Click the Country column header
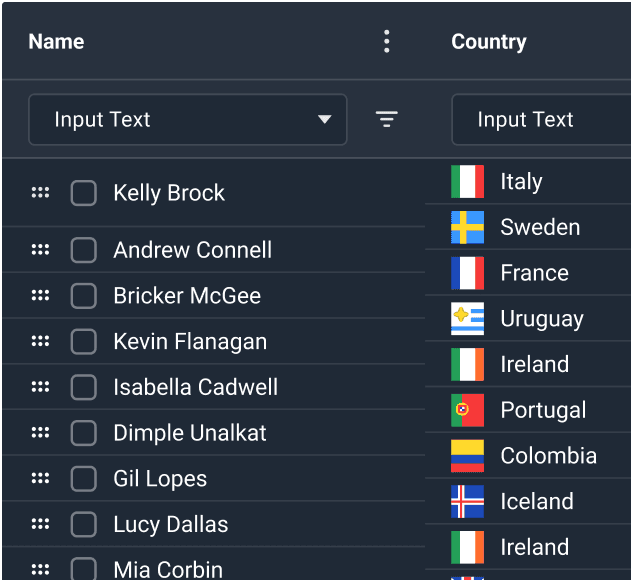The height and width of the screenshot is (580, 631). (x=489, y=41)
